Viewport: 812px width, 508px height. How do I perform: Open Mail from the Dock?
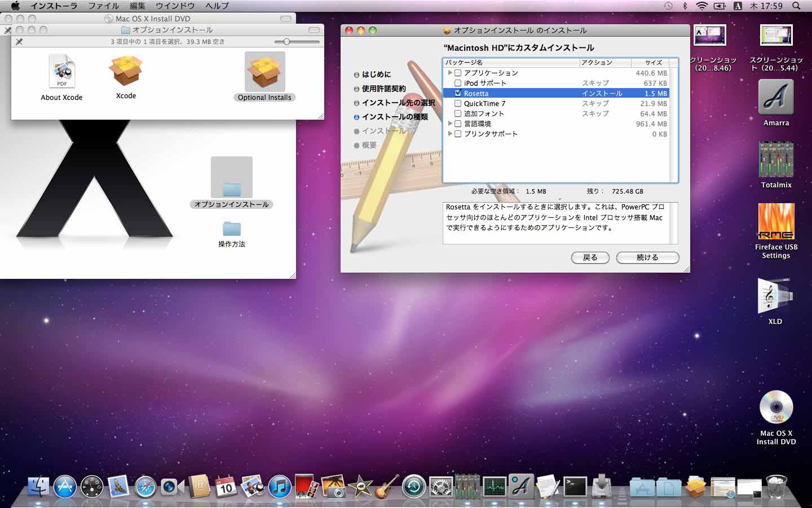click(x=118, y=486)
